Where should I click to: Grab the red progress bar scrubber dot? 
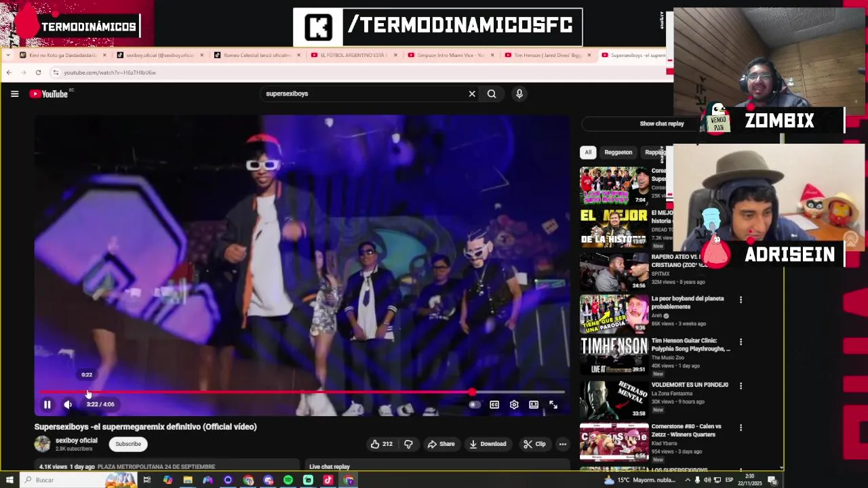(x=471, y=392)
